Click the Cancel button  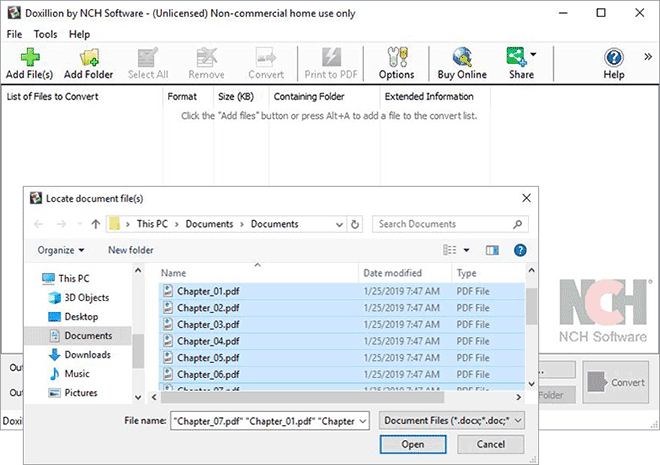pos(491,444)
